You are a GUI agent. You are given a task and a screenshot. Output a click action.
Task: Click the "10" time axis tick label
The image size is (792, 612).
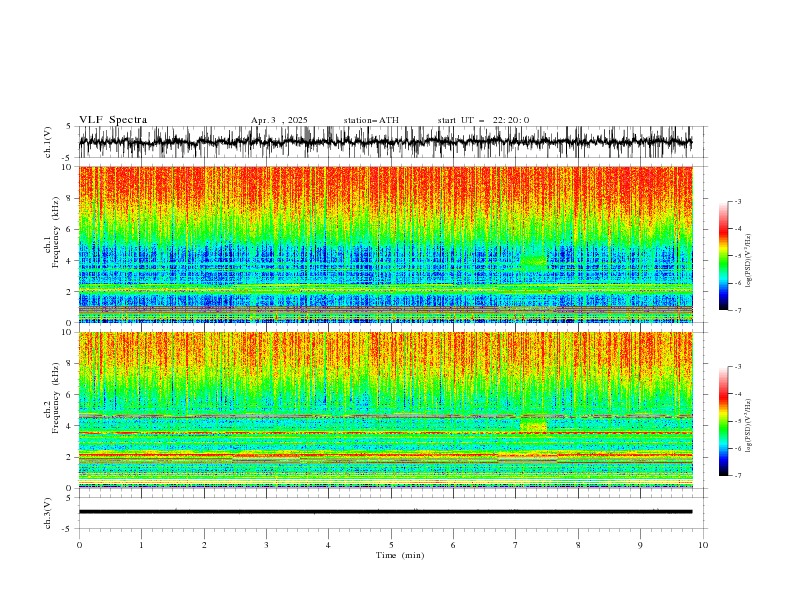pos(703,545)
